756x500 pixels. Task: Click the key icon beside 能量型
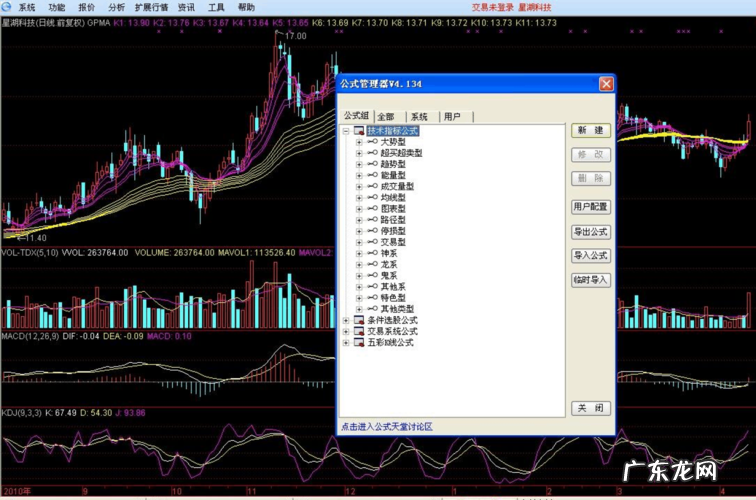(372, 175)
